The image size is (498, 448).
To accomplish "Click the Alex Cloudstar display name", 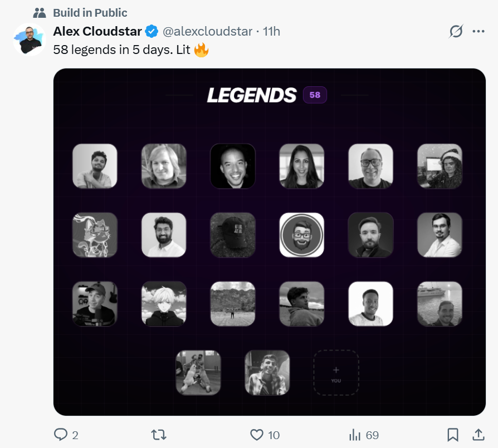I will [x=97, y=31].
